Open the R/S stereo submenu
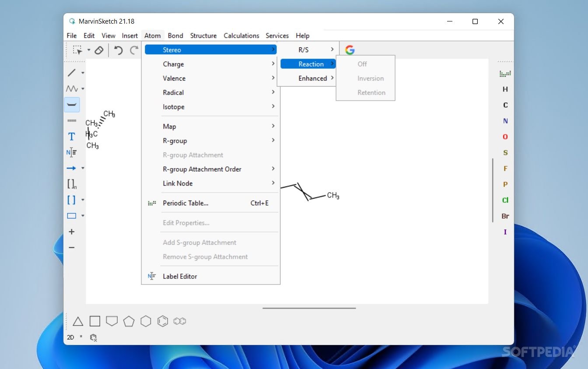Screen dimensions: 588x369 pos(308,50)
